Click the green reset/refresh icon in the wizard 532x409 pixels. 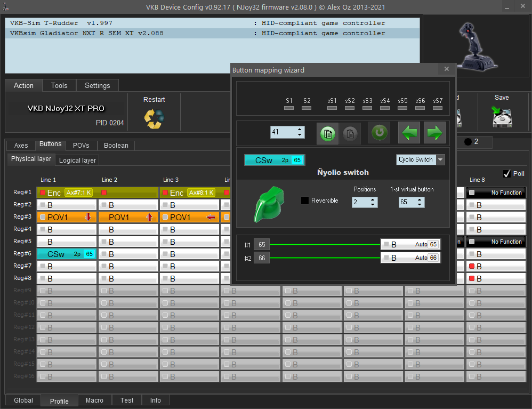[x=380, y=132]
